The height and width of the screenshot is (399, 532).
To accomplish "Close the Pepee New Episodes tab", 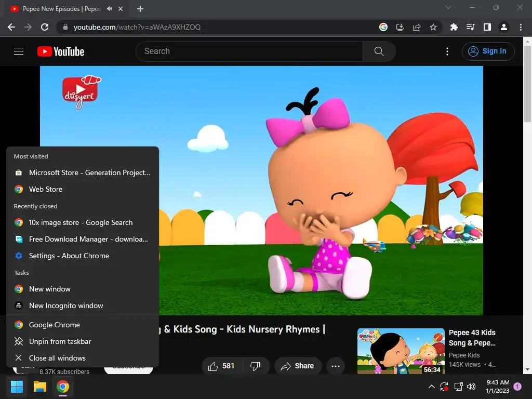I will 121,9.
